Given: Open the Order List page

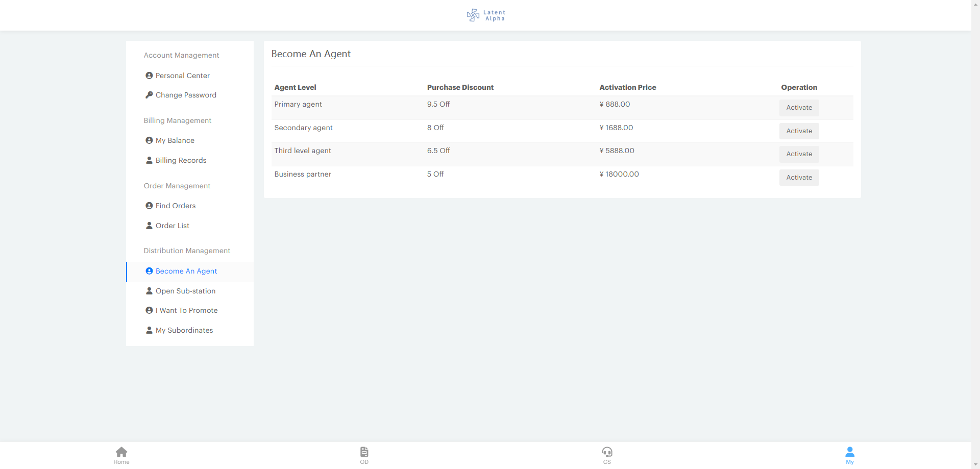Looking at the screenshot, I should click(172, 226).
